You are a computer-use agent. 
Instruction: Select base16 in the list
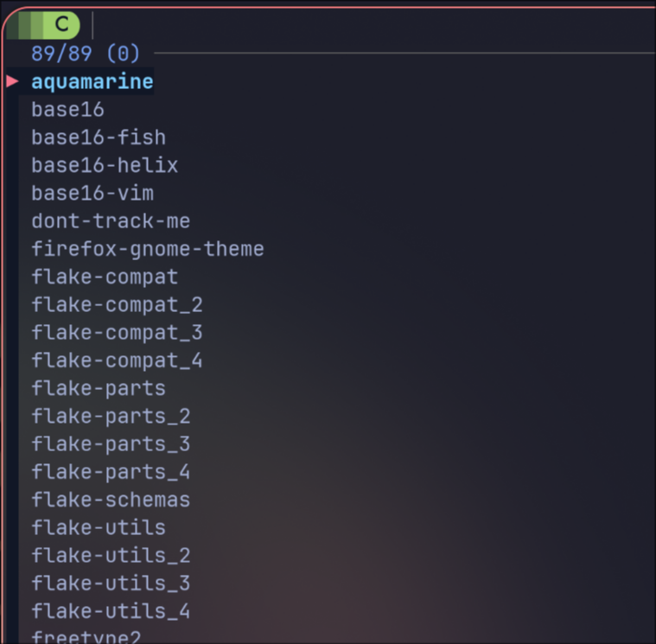coord(67,110)
